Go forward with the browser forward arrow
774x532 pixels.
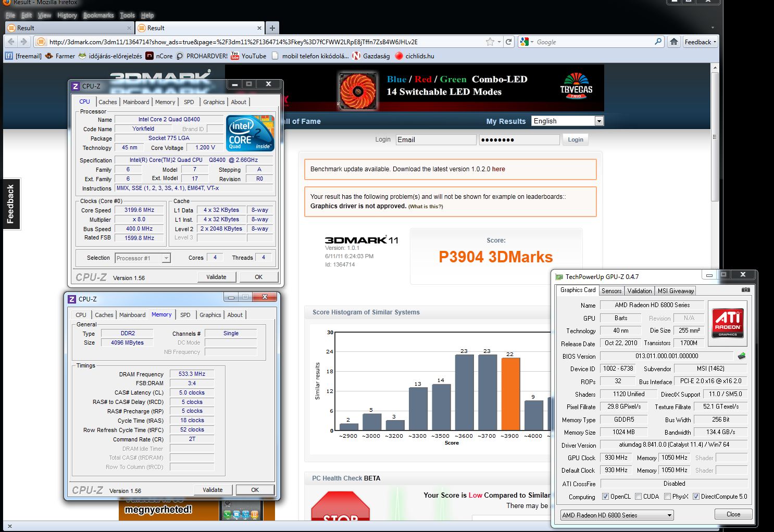tap(24, 42)
